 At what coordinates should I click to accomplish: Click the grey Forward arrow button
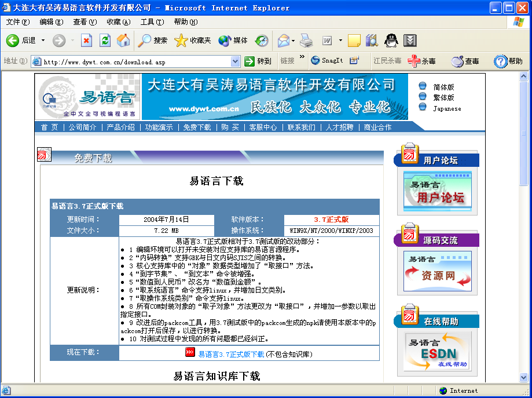click(x=59, y=41)
